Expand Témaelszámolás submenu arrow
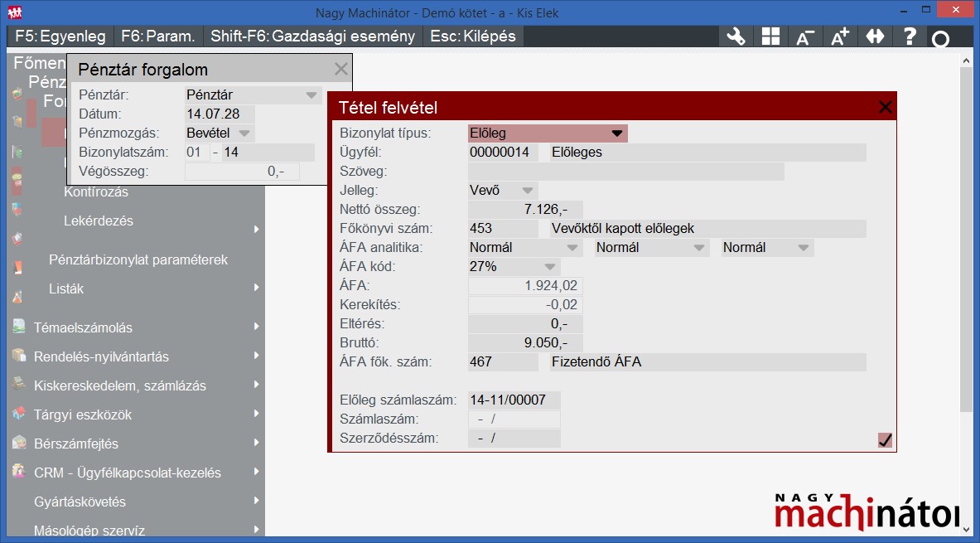 coord(256,327)
